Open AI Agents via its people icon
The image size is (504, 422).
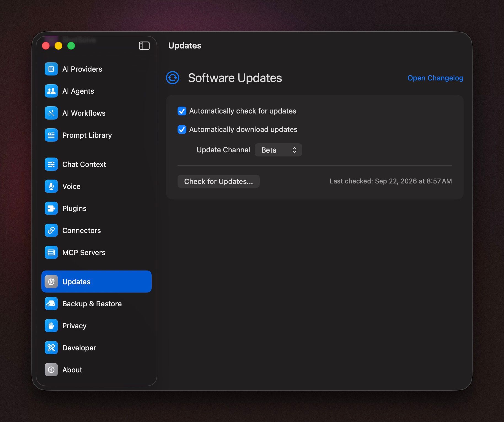point(51,91)
